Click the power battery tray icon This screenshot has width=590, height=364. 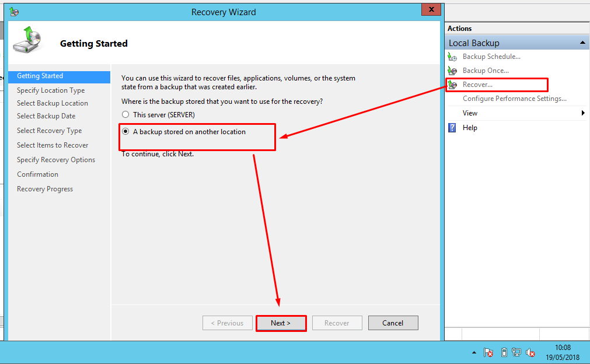504,352
